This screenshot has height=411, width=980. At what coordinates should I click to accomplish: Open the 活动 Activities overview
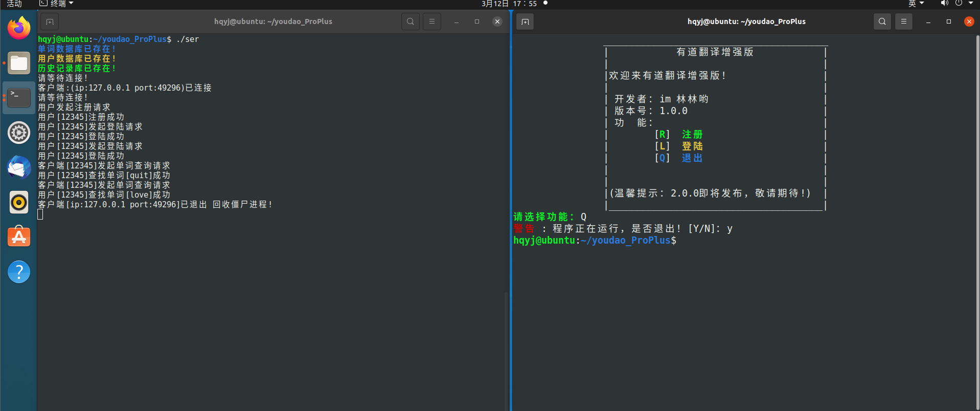click(x=14, y=4)
